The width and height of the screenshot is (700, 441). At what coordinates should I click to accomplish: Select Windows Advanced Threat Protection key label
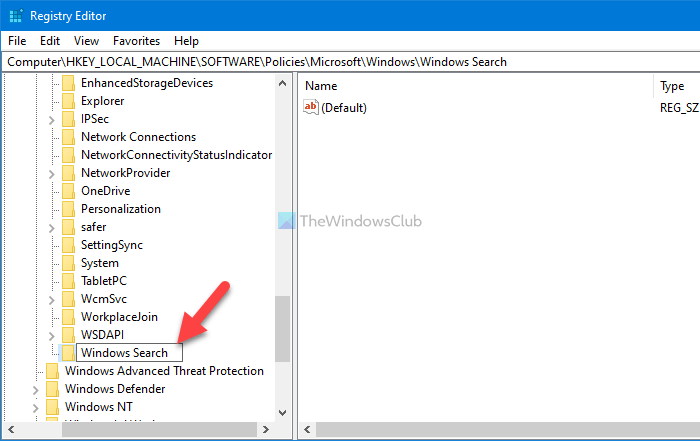pyautogui.click(x=164, y=371)
